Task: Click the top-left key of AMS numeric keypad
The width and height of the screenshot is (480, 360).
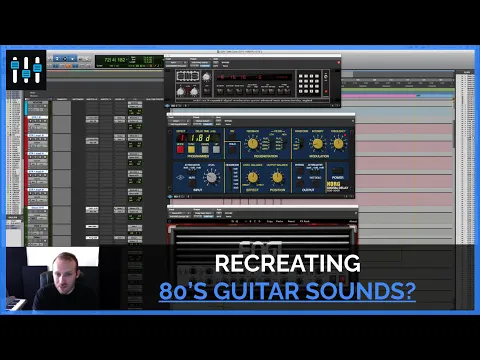Action: (x=300, y=76)
